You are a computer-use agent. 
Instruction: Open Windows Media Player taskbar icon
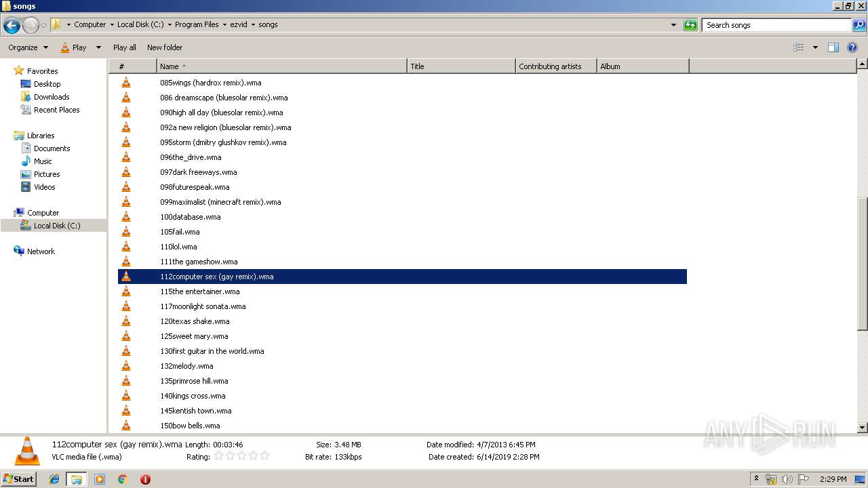click(x=99, y=479)
